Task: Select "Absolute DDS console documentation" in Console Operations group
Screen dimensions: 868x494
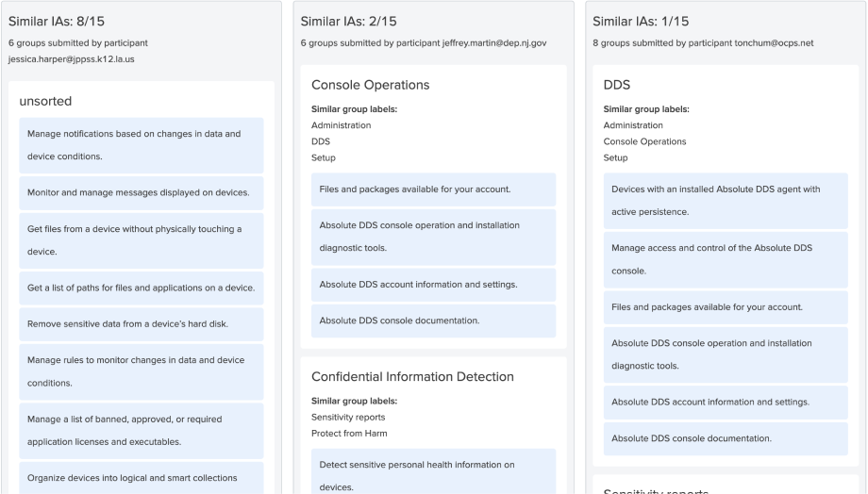Action: [x=433, y=321]
